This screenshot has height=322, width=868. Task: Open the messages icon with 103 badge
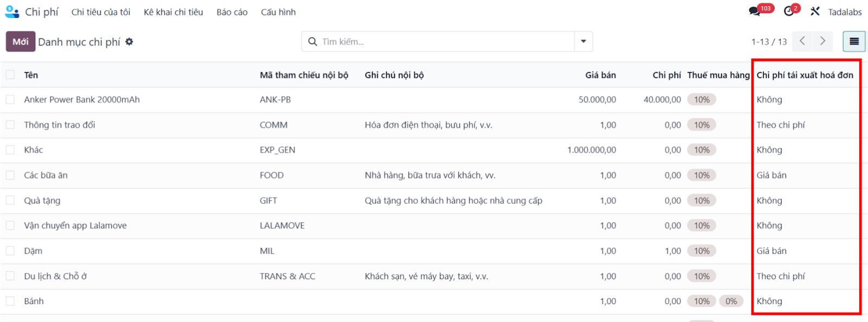coord(754,11)
